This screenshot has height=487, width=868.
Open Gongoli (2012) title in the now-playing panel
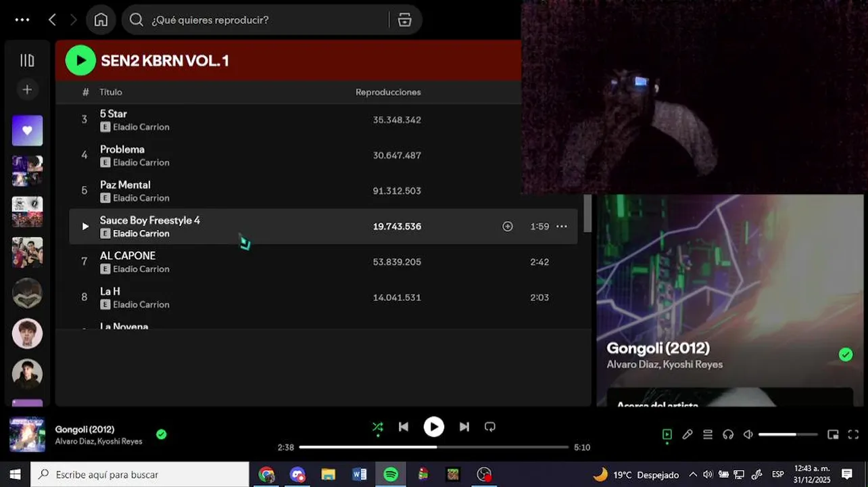(x=658, y=348)
